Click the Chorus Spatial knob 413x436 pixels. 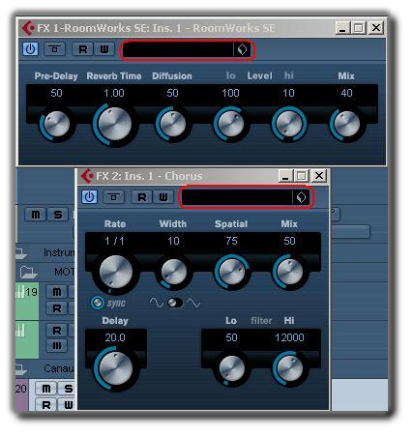click(231, 272)
